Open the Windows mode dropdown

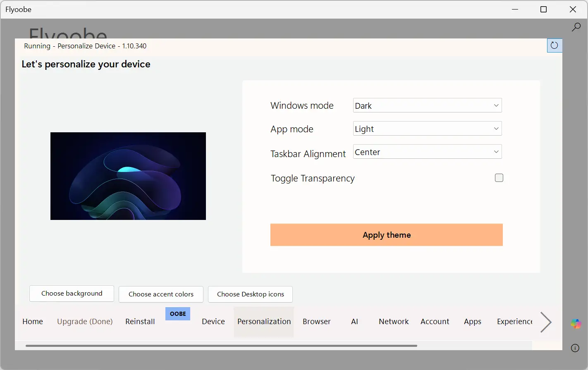[428, 105]
